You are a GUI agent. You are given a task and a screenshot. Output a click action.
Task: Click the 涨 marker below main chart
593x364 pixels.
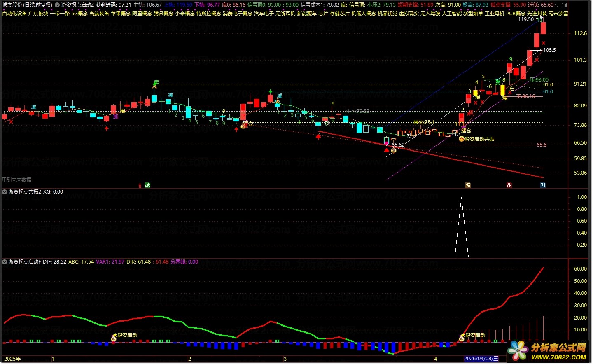coord(509,185)
